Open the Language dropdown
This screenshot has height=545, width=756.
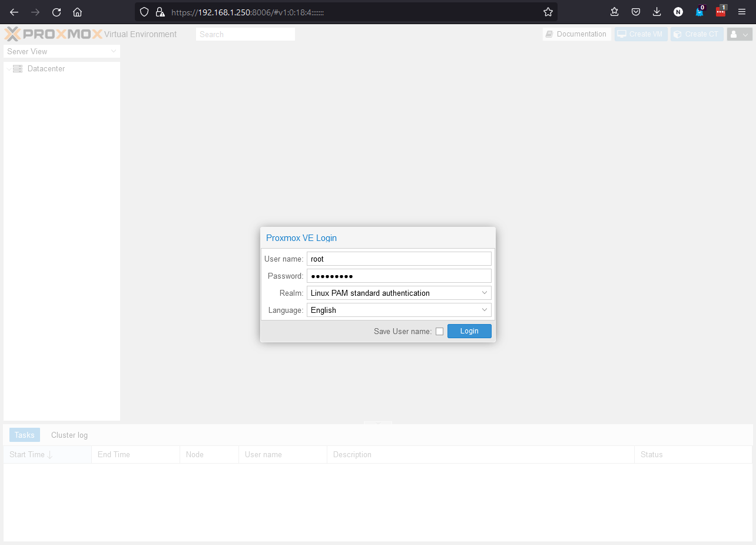(399, 310)
